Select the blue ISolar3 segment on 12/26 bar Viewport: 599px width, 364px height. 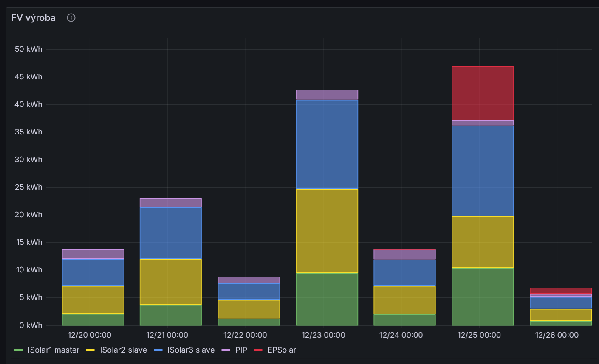(x=561, y=302)
